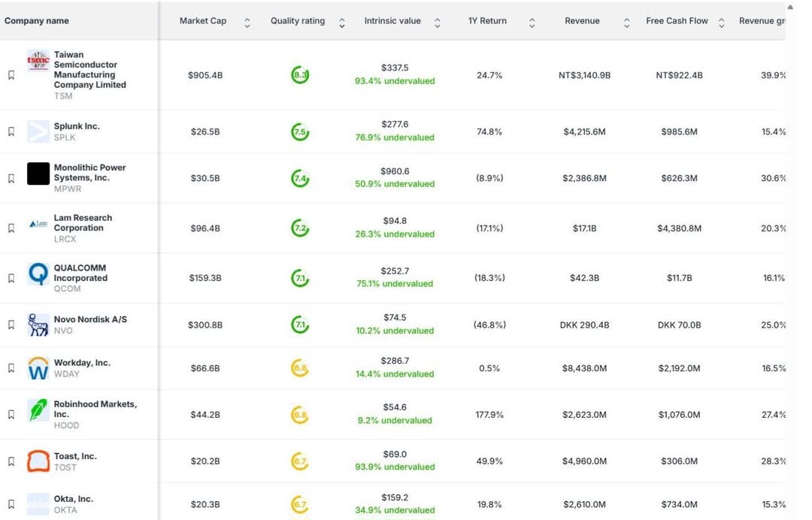Bookmark Taiwan Semiconductor Manufacturing row
812x520 pixels.
(x=11, y=75)
